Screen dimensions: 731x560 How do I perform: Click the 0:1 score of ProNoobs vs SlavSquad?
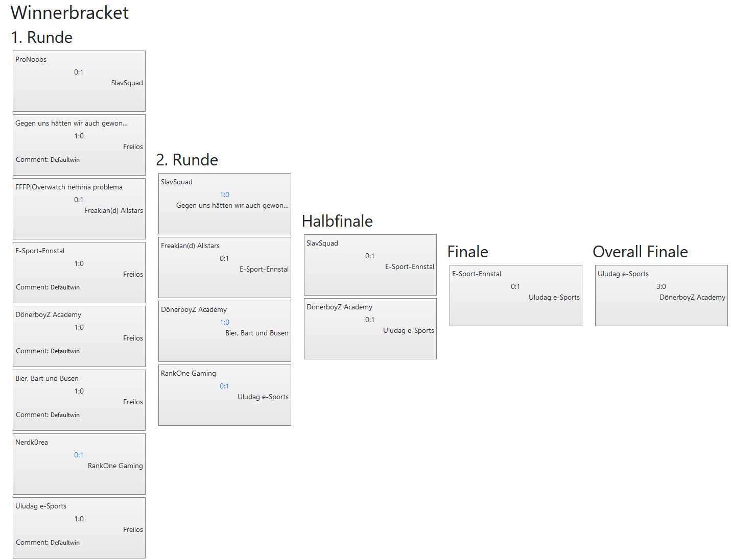pos(79,72)
